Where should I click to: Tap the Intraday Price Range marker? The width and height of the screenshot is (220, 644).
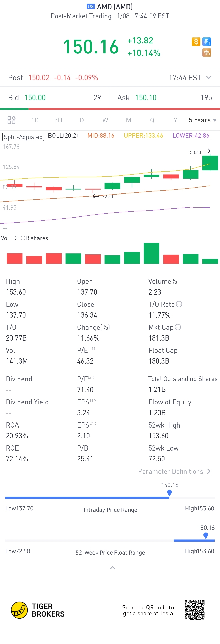(x=169, y=493)
